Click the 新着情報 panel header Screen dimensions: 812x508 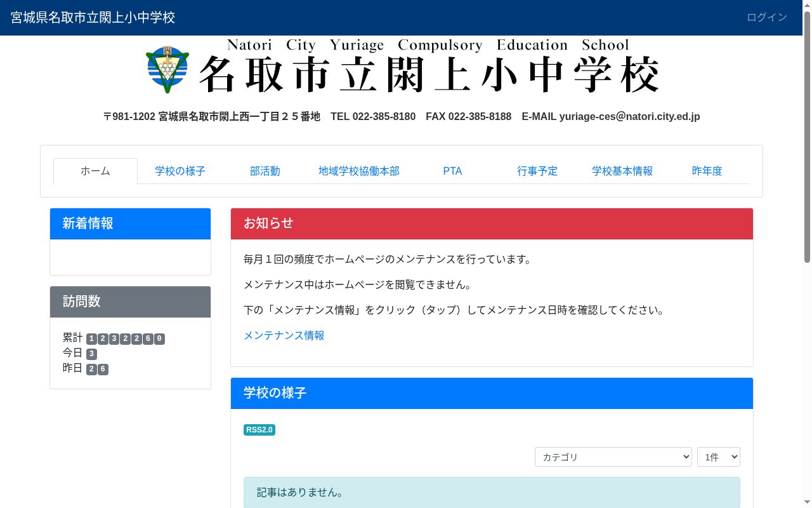(130, 224)
